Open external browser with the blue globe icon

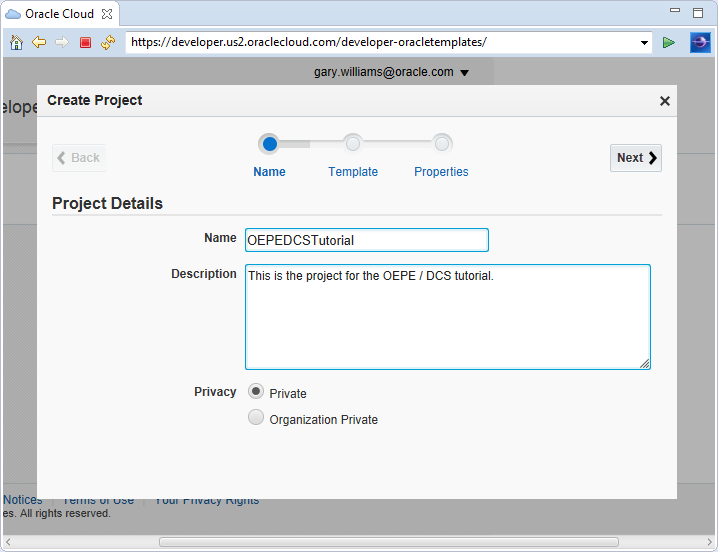click(700, 43)
